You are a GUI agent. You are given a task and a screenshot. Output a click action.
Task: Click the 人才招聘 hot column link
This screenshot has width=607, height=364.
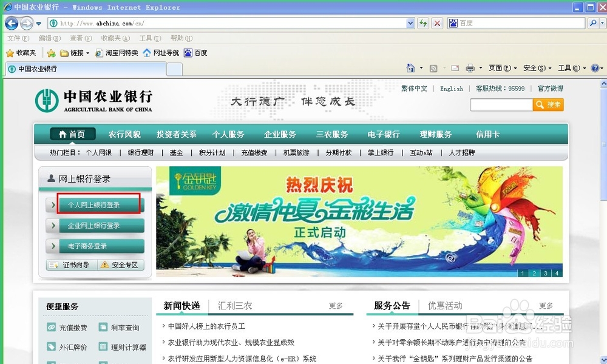(x=462, y=153)
